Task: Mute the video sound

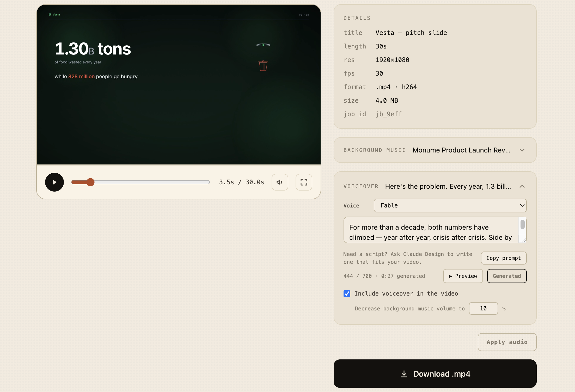Action: (280, 182)
